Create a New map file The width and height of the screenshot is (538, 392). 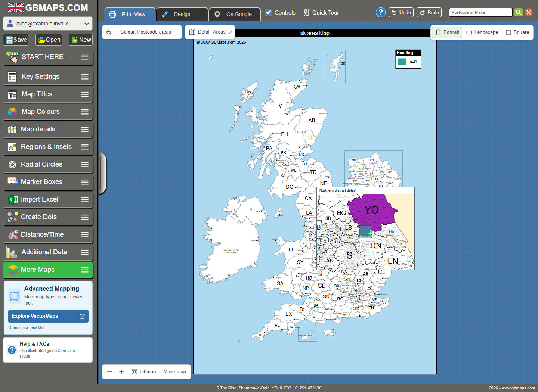click(81, 40)
